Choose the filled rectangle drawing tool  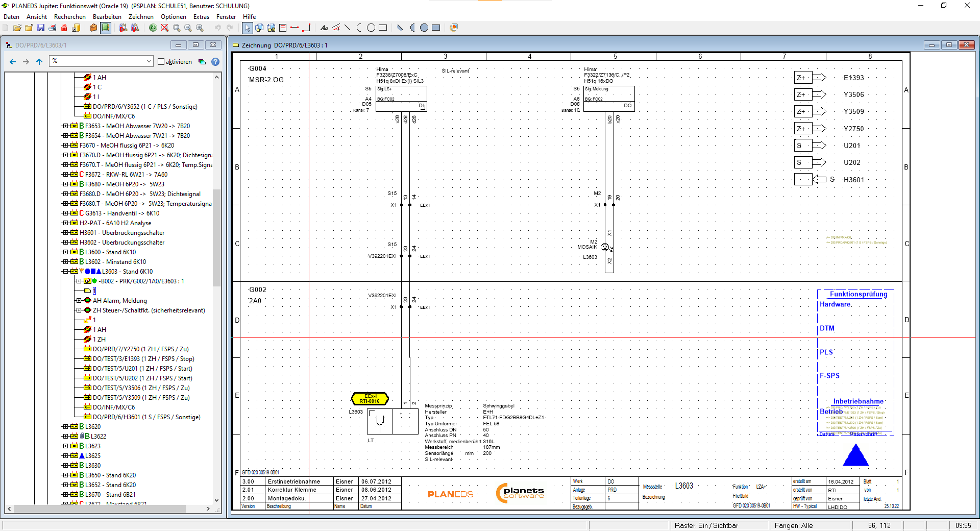[x=436, y=28]
